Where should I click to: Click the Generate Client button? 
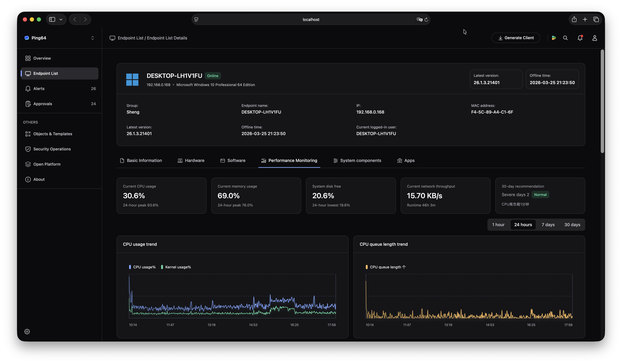[516, 37]
